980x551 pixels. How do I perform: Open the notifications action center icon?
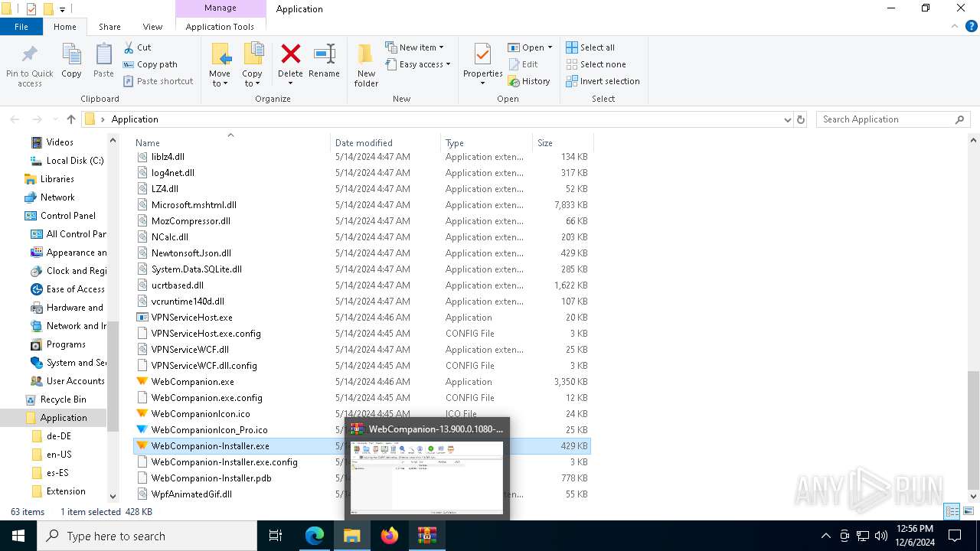[x=955, y=536]
